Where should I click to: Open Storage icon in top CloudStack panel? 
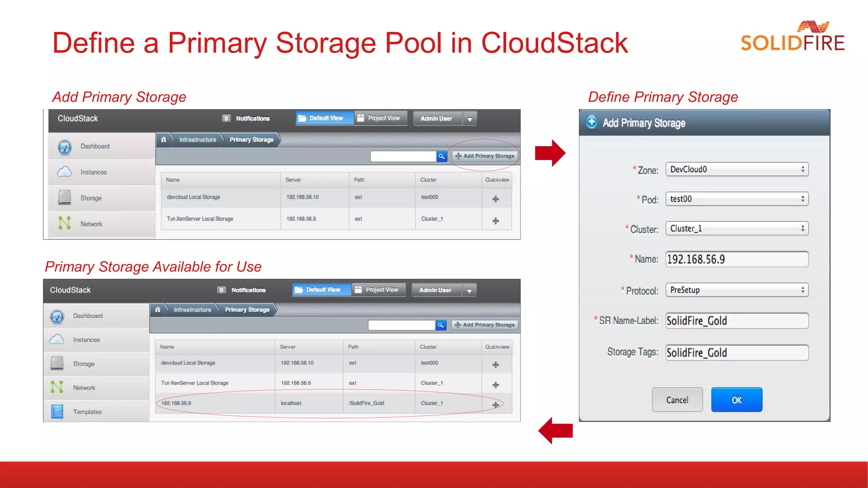tap(64, 197)
